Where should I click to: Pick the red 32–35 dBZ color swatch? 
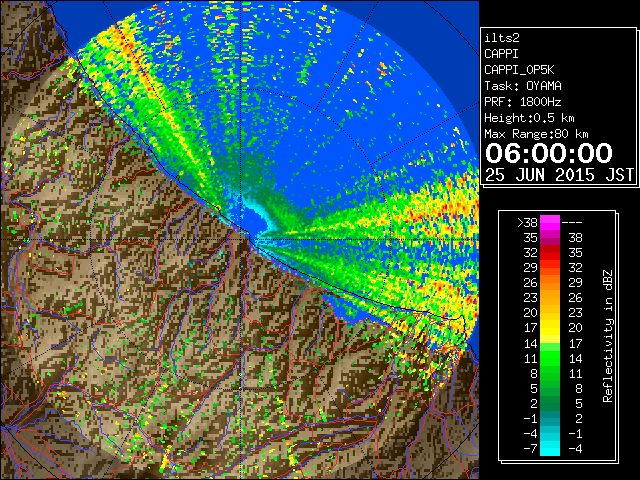(x=550, y=253)
